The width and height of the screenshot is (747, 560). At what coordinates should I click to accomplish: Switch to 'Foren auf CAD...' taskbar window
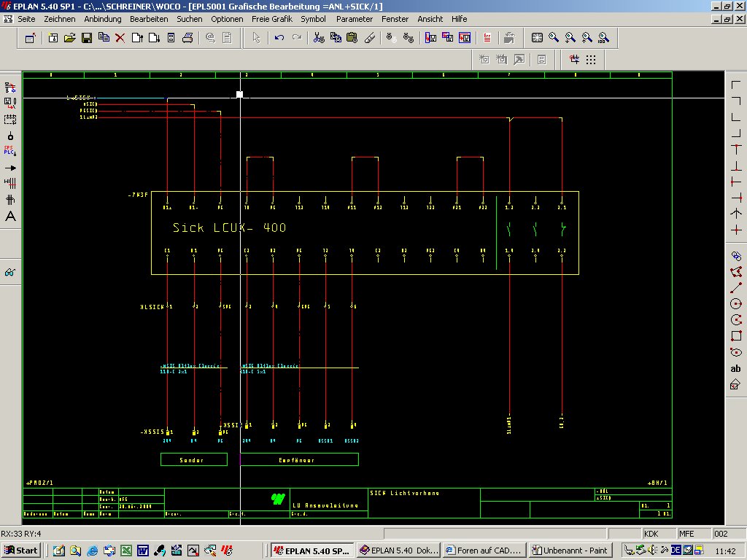pyautogui.click(x=484, y=551)
